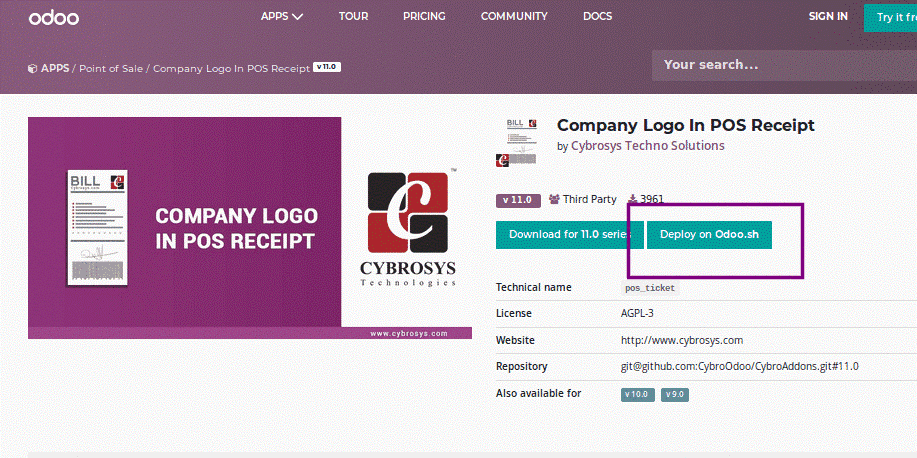Click the Cybrosys Technologies logo in banner
The height and width of the screenshot is (458, 917).
[408, 228]
